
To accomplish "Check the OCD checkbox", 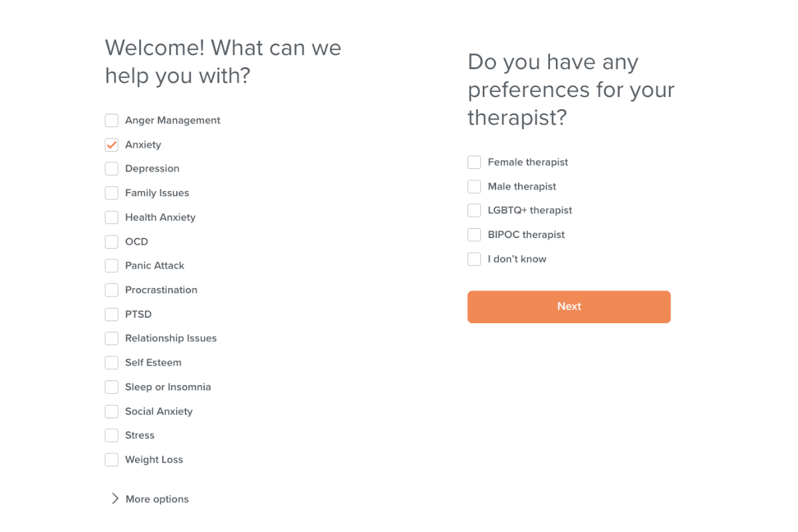I will pyautogui.click(x=112, y=241).
